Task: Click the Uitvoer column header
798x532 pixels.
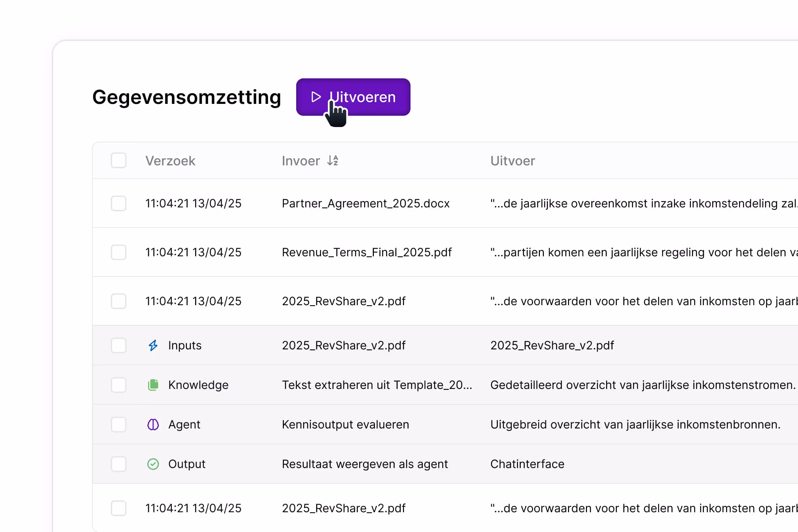Action: click(x=512, y=161)
